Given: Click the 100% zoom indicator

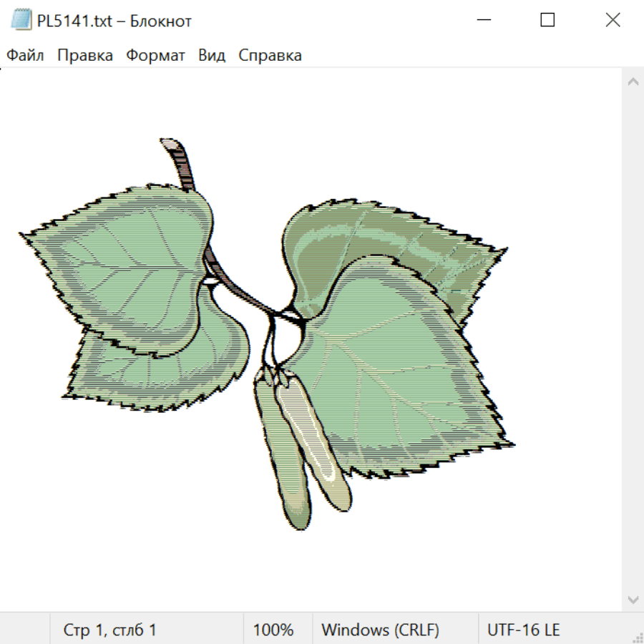Looking at the screenshot, I should [273, 630].
